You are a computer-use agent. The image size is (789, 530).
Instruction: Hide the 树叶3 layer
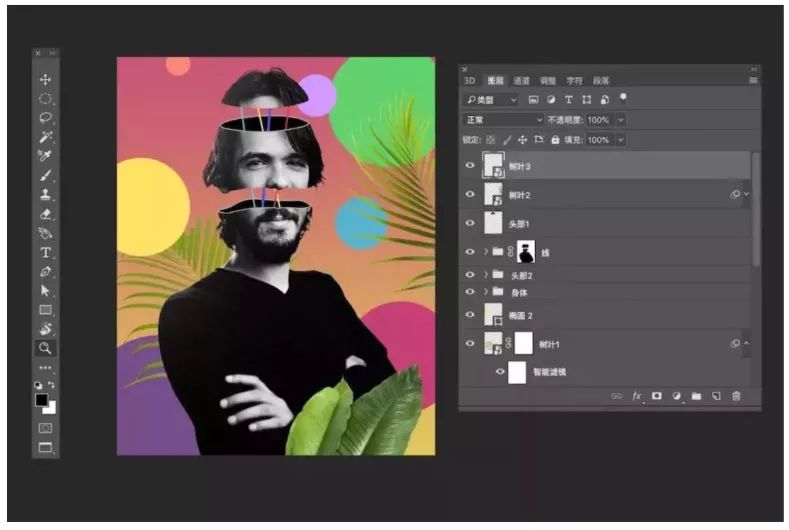[470, 166]
